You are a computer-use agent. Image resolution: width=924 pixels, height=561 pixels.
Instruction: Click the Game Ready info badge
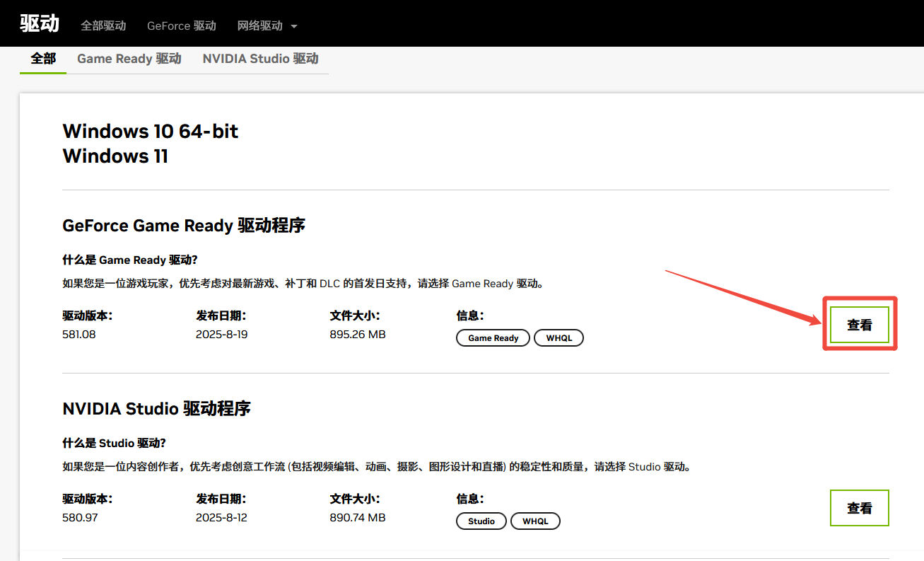coord(493,338)
